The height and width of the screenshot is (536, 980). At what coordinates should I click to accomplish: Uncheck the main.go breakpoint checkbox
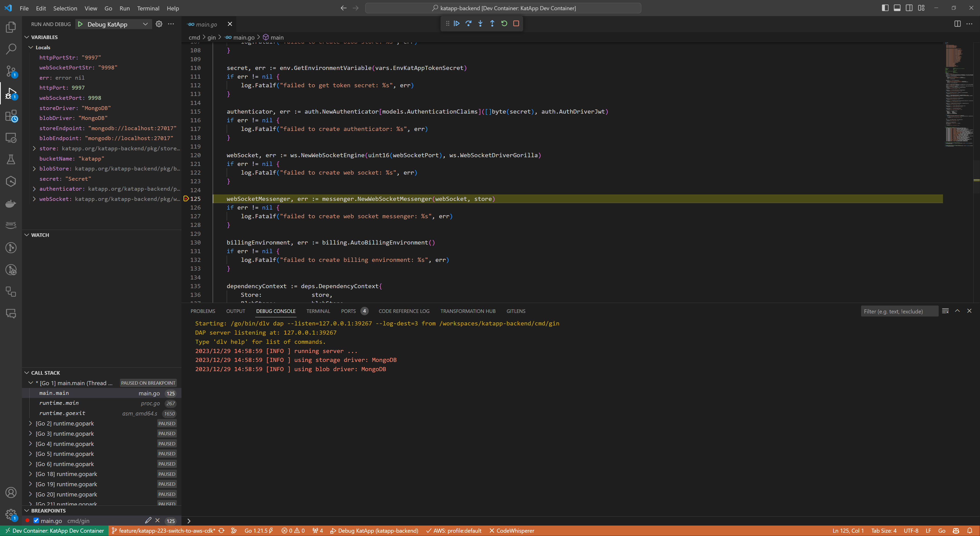point(36,520)
